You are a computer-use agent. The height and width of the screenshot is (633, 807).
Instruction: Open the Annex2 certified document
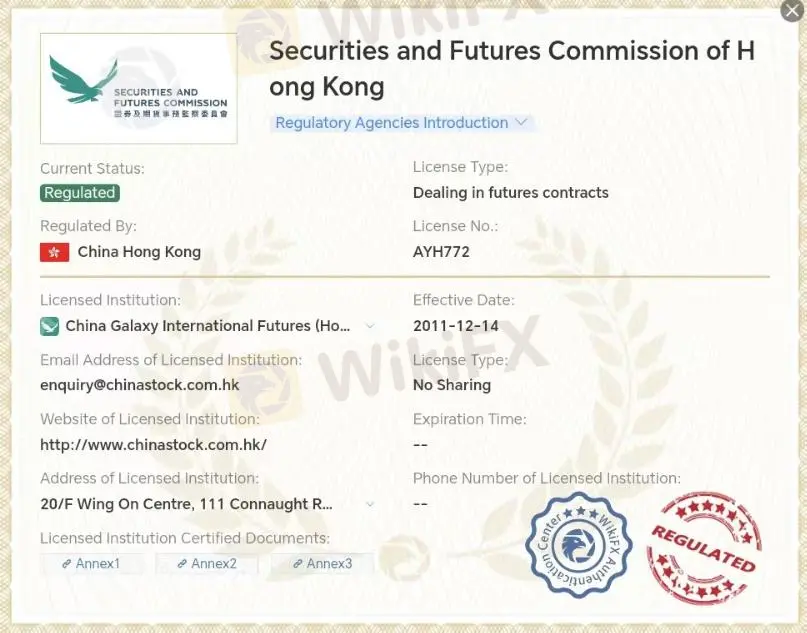point(207,564)
